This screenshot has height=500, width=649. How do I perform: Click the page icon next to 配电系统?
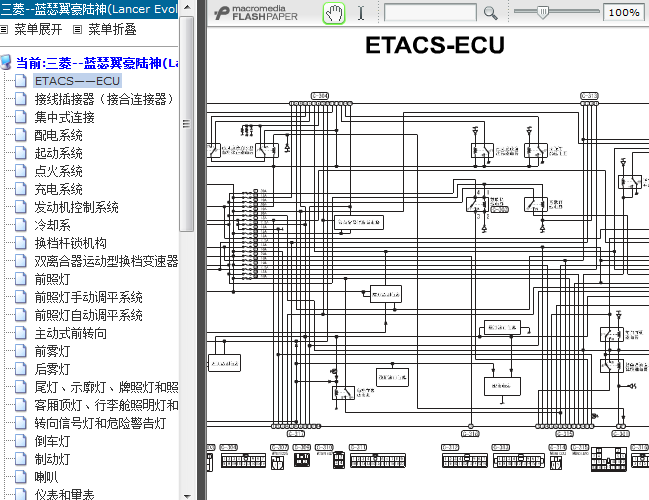[x=21, y=135]
